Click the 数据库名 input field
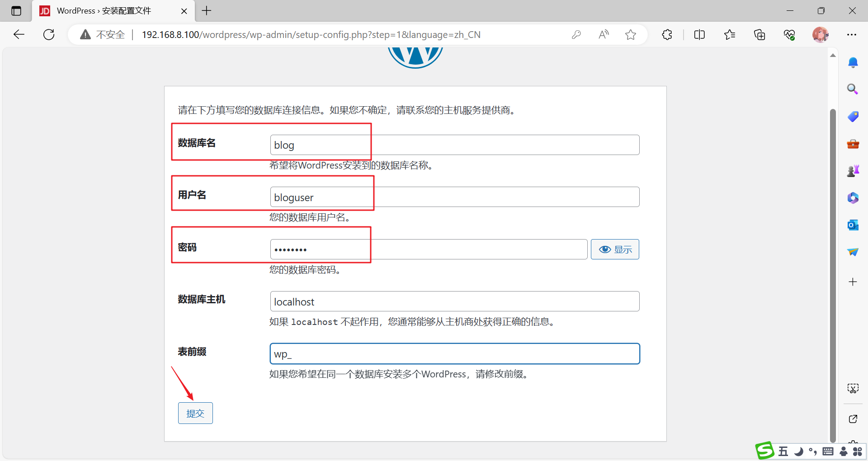 [455, 145]
